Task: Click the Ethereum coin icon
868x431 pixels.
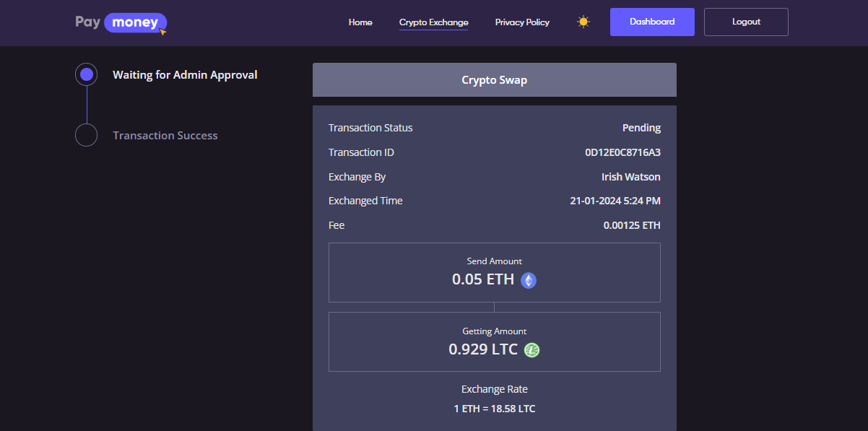Action: click(529, 280)
